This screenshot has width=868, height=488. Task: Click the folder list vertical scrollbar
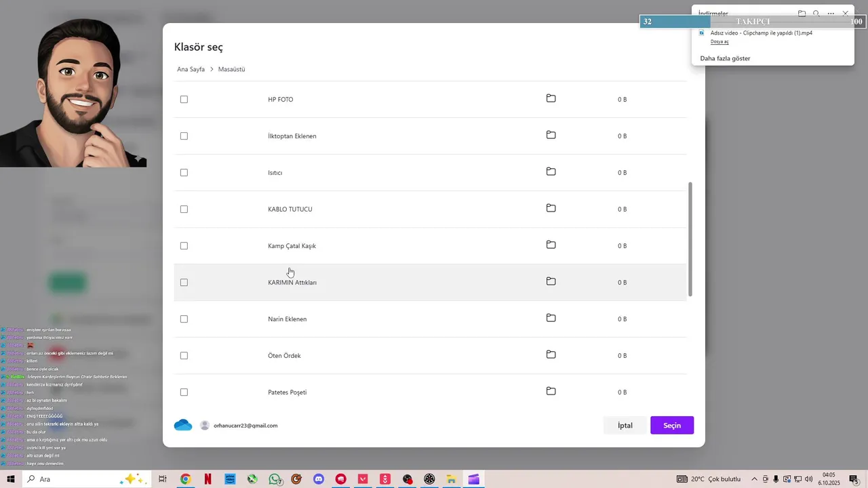(x=690, y=239)
